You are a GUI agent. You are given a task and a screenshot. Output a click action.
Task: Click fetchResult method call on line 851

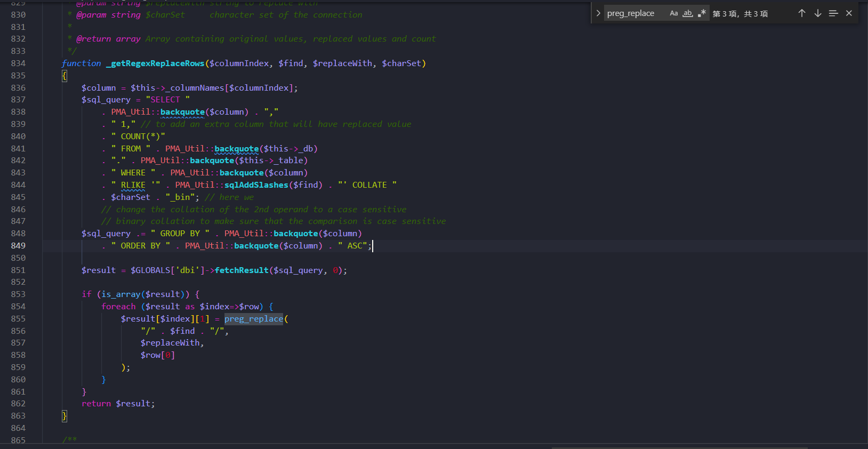242,270
